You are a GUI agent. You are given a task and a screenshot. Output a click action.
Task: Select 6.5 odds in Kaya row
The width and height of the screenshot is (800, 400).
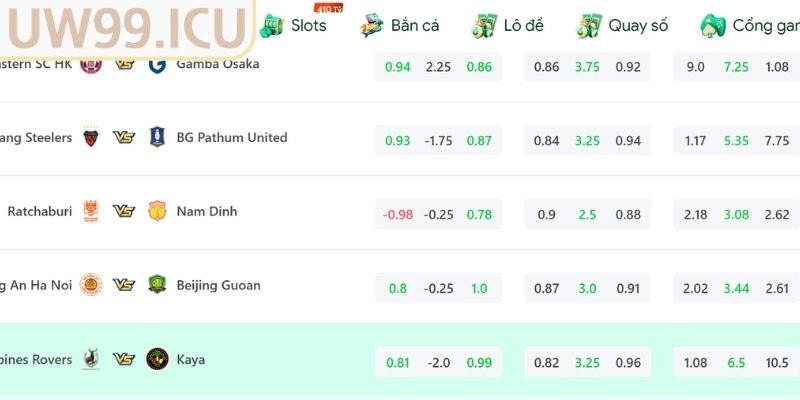click(736, 362)
